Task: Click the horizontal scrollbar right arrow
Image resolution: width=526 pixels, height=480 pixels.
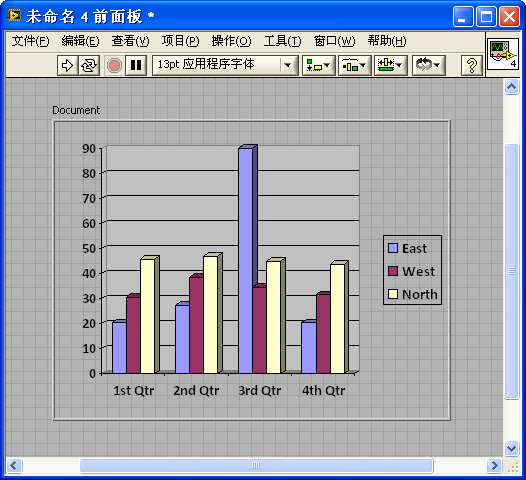Action: click(x=494, y=466)
